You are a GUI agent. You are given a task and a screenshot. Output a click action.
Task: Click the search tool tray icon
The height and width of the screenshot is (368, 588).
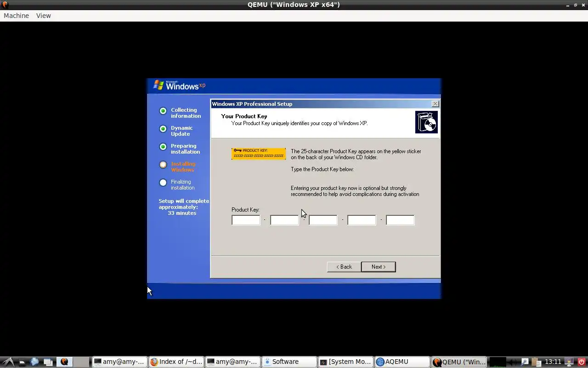pos(525,362)
